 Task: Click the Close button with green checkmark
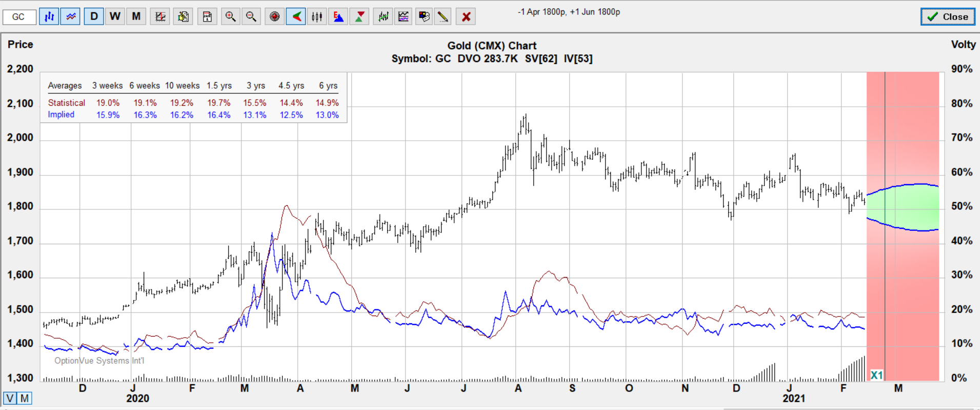pyautogui.click(x=948, y=16)
